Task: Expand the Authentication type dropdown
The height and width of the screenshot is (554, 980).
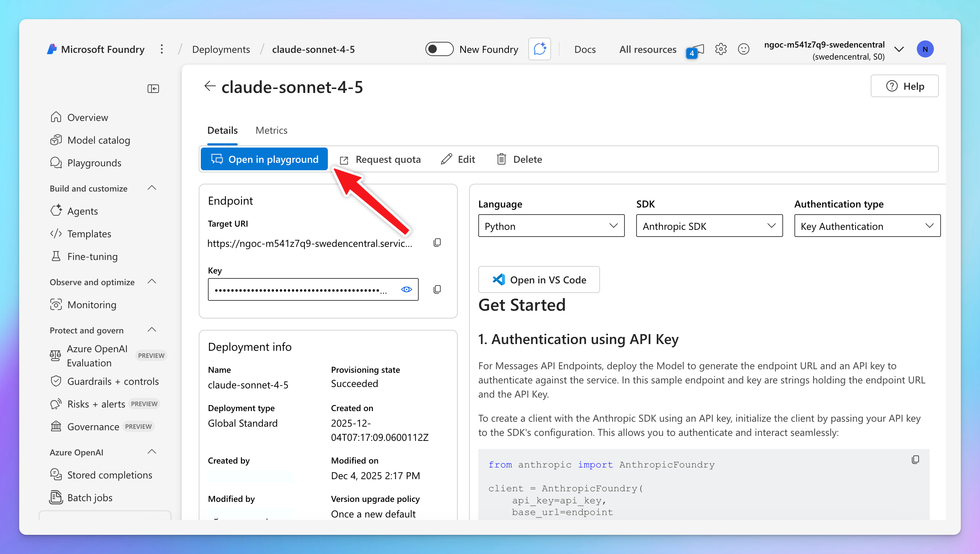Action: (x=866, y=226)
